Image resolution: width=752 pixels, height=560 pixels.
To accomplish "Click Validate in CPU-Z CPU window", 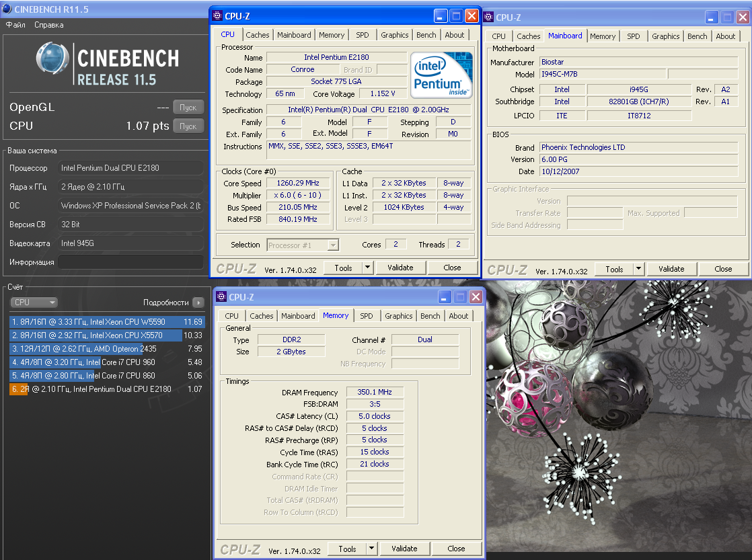I will click(400, 268).
